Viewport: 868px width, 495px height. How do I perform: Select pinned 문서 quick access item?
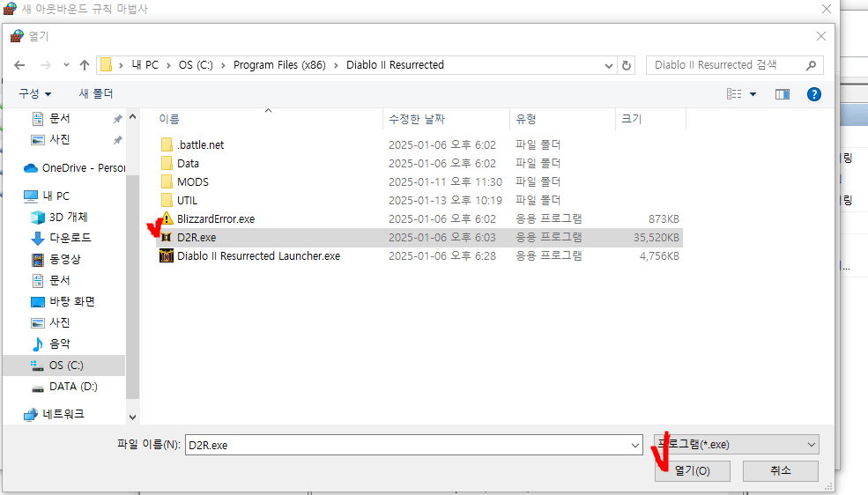click(x=59, y=118)
